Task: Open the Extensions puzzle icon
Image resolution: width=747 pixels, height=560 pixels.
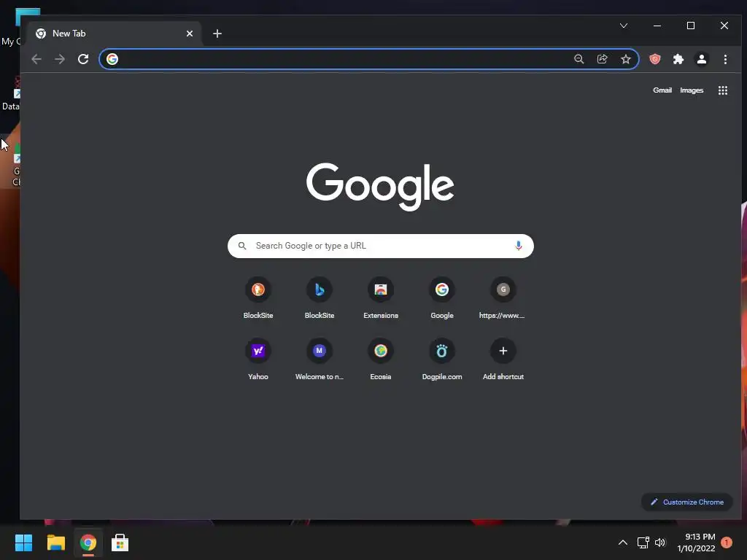Action: [x=678, y=59]
